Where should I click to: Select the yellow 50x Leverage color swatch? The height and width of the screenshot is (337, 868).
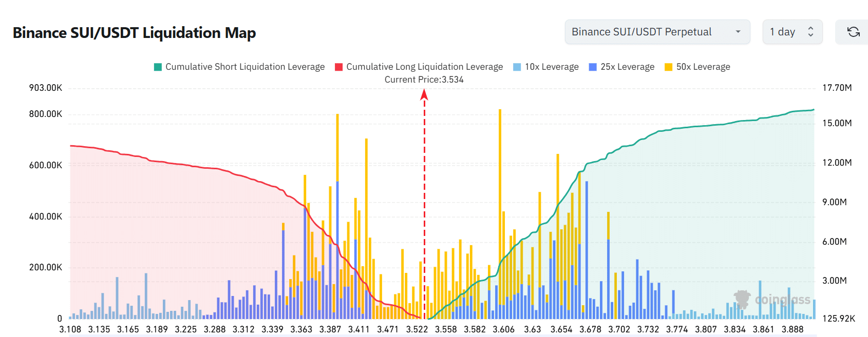pos(668,67)
